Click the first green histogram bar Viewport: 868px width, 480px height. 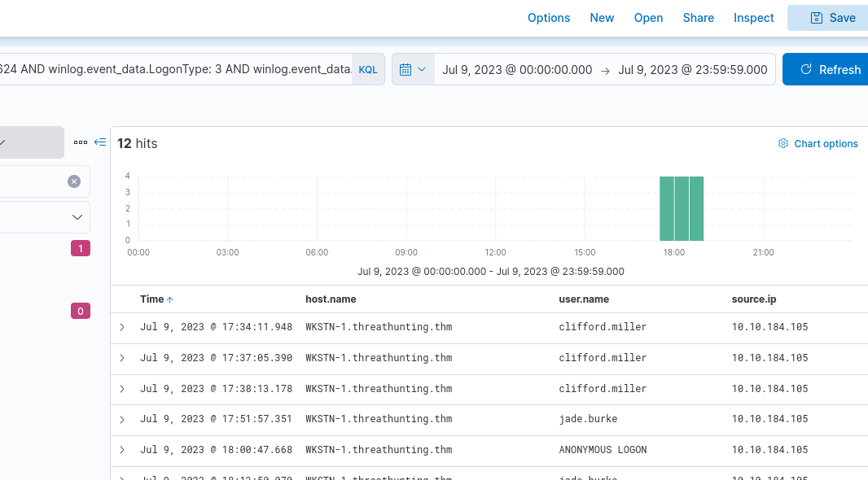[667, 208]
